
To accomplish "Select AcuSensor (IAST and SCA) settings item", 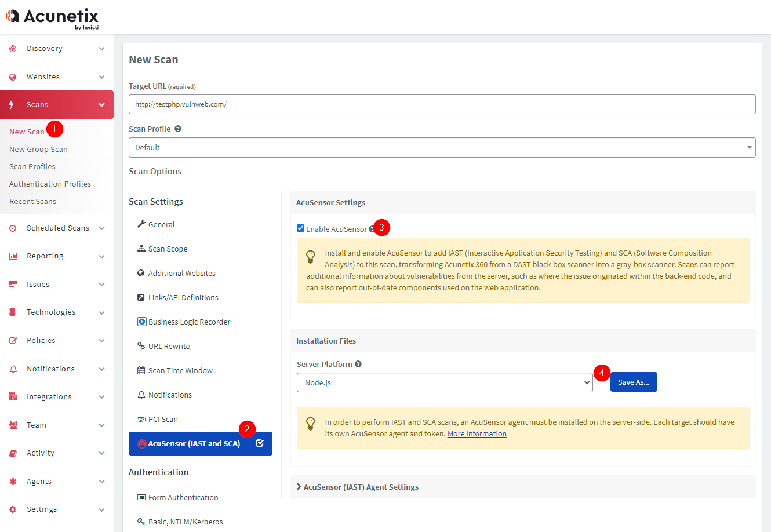I will pos(201,443).
